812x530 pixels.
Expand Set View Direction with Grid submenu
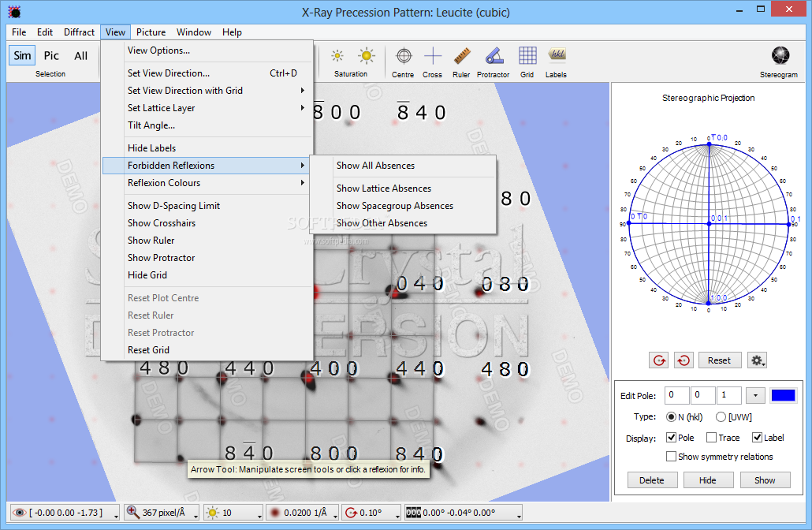pos(207,91)
